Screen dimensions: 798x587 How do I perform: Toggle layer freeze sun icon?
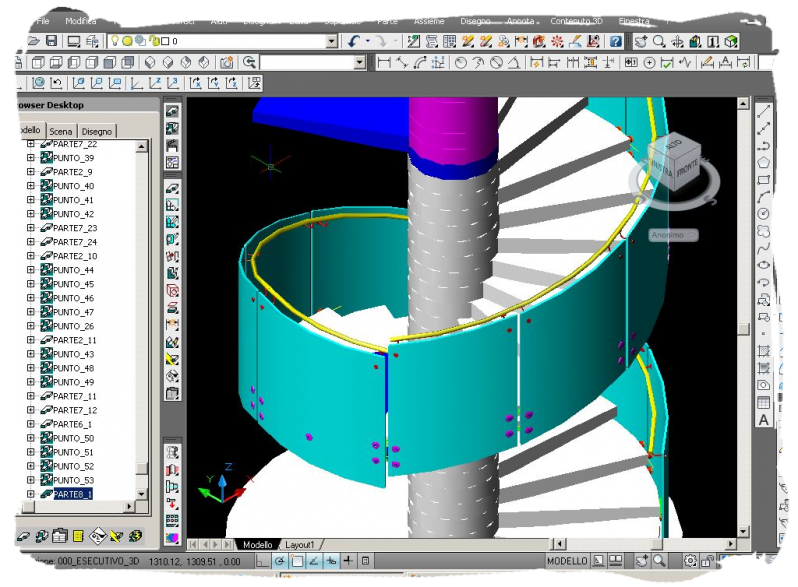coord(128,41)
